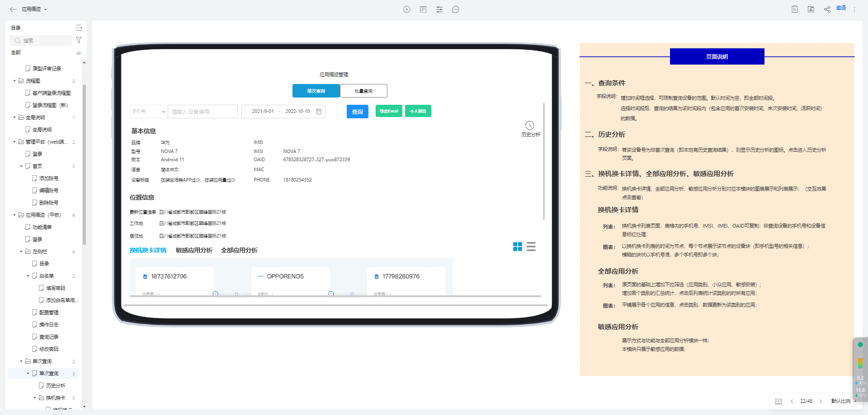
Task: Go to next page arrow at bottom
Action: 821,401
